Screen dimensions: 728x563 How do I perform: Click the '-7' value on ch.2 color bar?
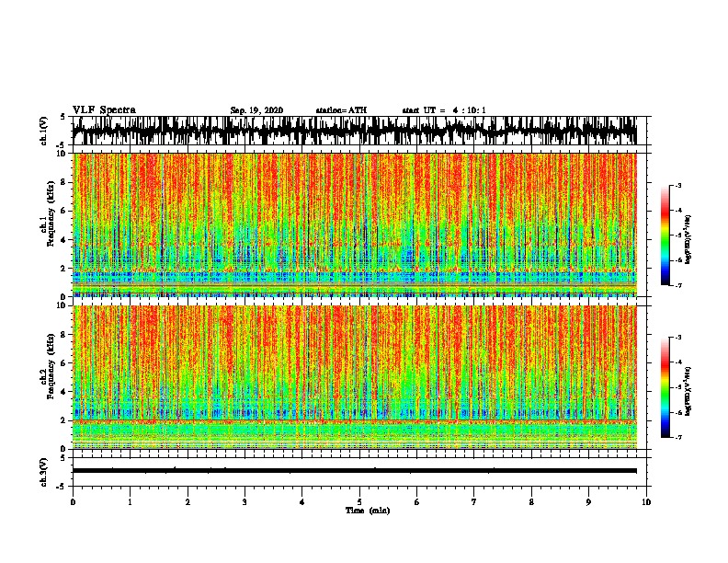(x=677, y=437)
